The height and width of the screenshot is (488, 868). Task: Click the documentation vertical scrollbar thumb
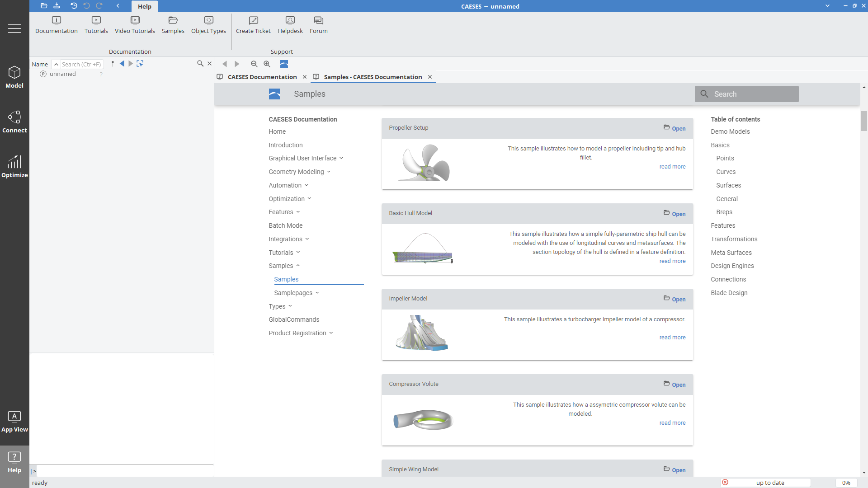[864, 121]
